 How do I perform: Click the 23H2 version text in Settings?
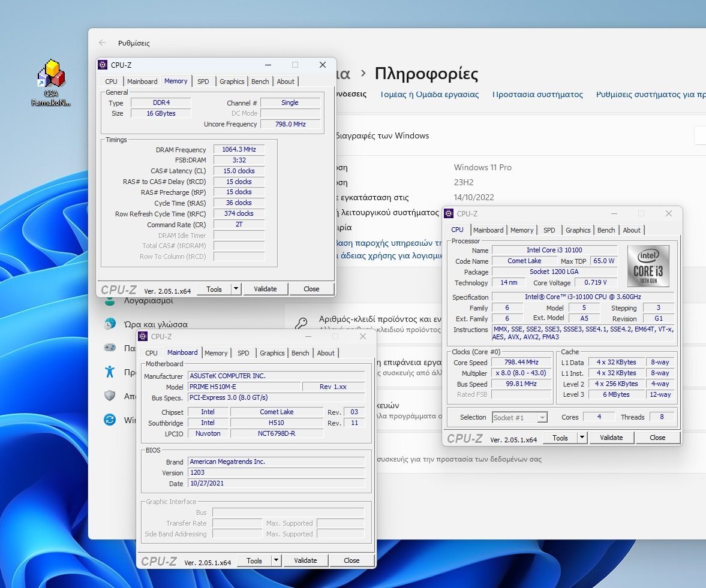pyautogui.click(x=464, y=182)
